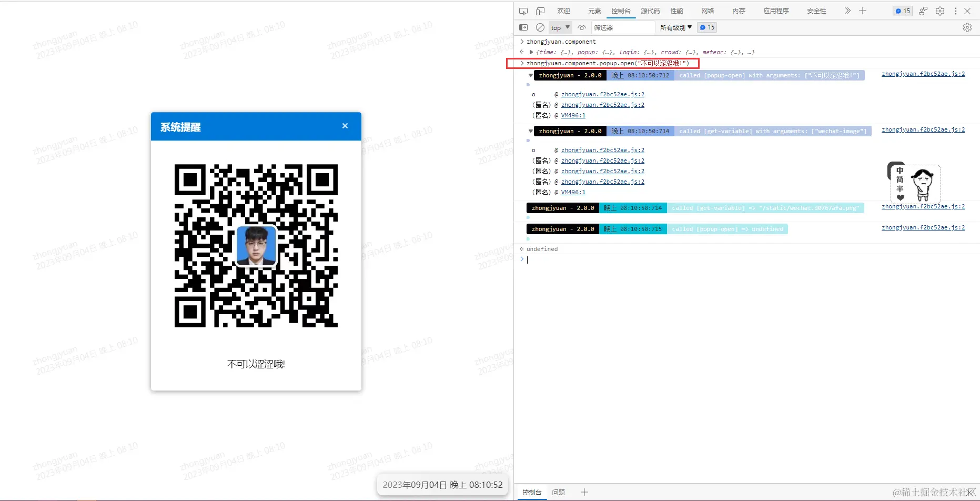Image resolution: width=980 pixels, height=501 pixels.
Task: Open the 安全性 tab
Action: tap(816, 11)
